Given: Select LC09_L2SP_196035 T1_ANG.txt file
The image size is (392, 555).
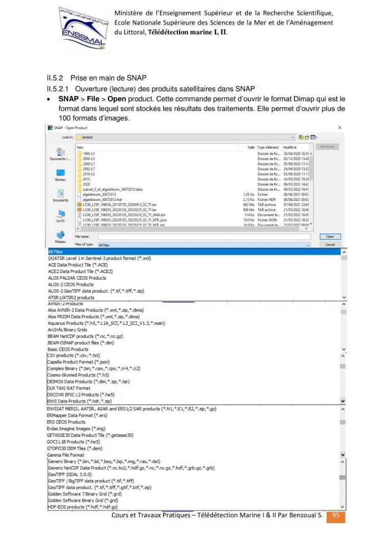Looking at the screenshot, I should [x=124, y=215].
